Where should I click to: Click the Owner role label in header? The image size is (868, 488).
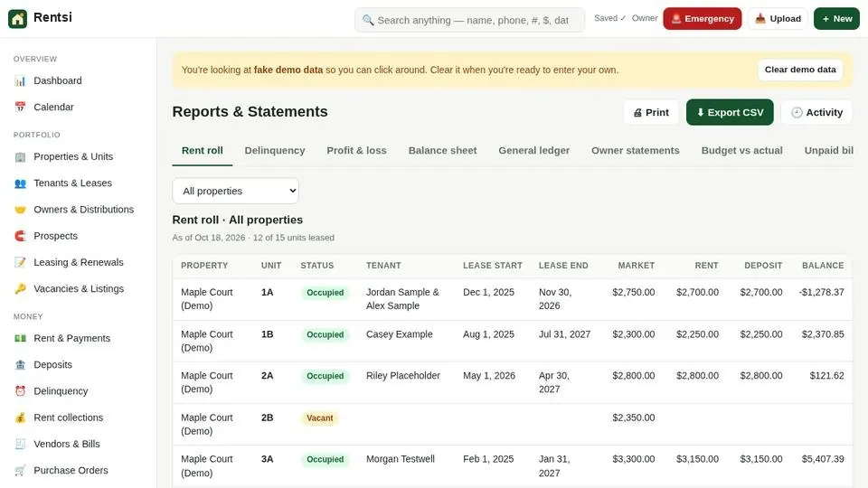click(645, 18)
